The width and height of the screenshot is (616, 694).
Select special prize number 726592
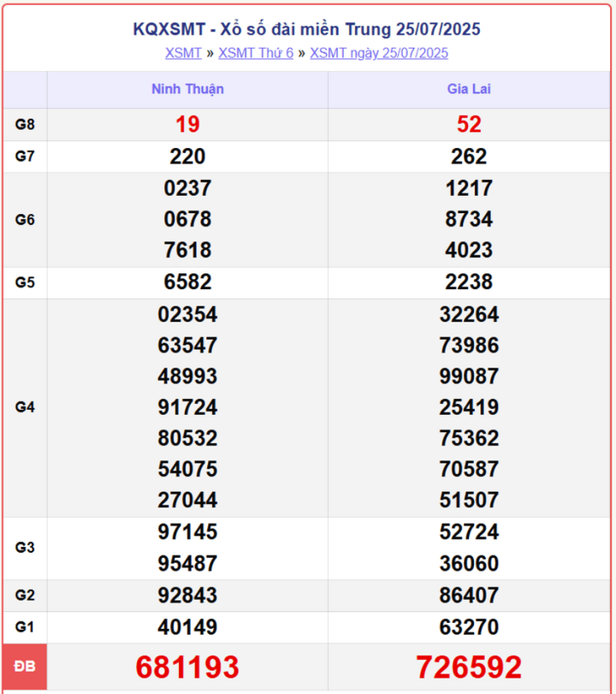(469, 667)
